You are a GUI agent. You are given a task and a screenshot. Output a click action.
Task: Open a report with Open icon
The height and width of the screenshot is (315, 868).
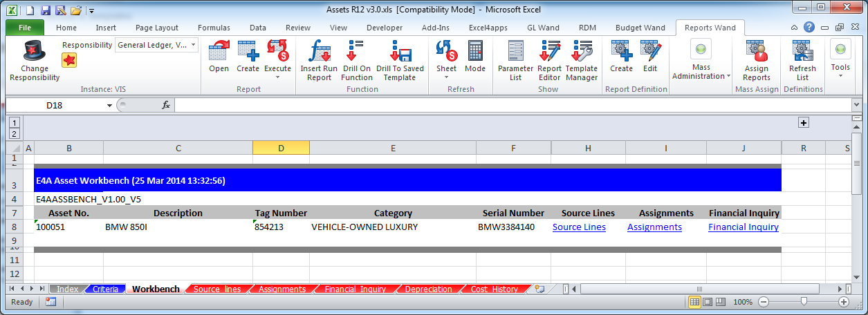[219, 52]
